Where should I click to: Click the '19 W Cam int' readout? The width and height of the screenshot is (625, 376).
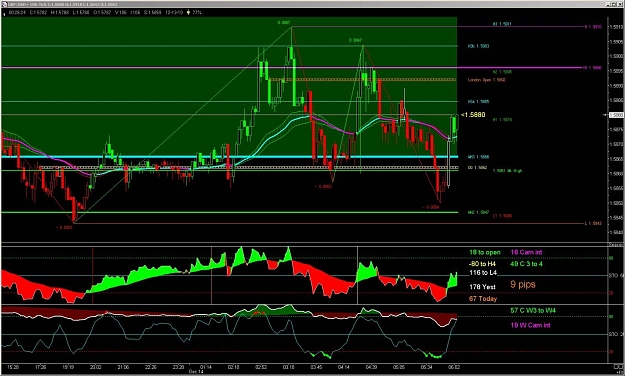(x=530, y=325)
